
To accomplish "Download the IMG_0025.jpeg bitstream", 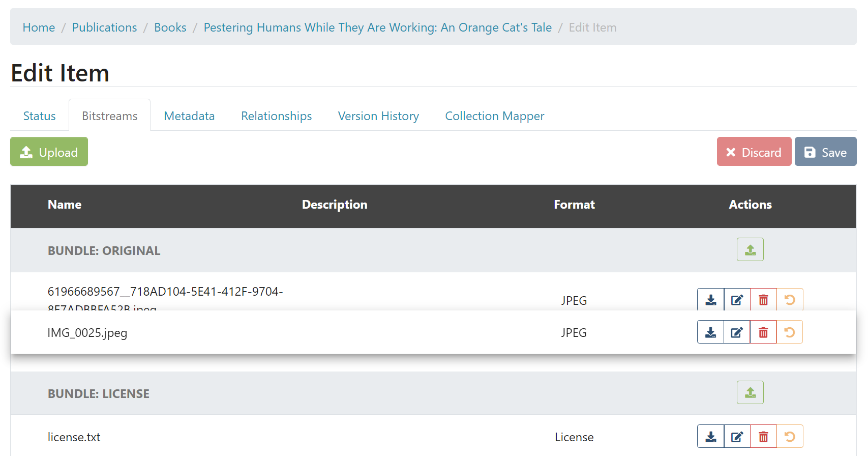I will 710,333.
